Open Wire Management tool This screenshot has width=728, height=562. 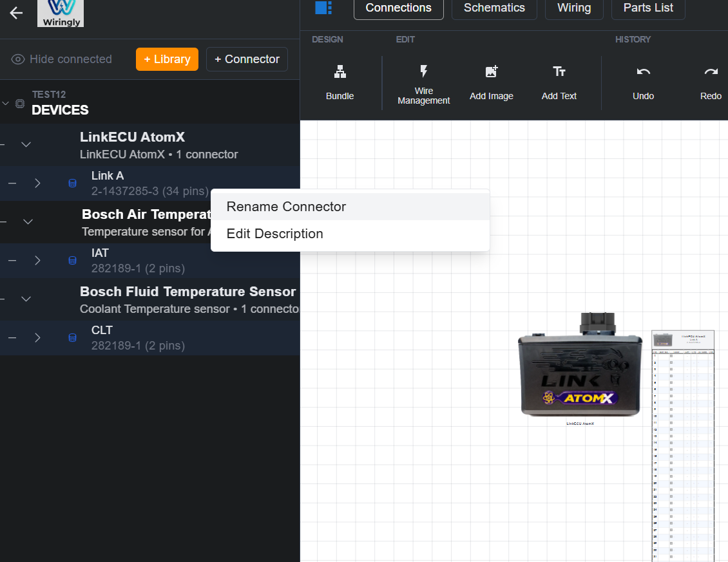tap(423, 84)
